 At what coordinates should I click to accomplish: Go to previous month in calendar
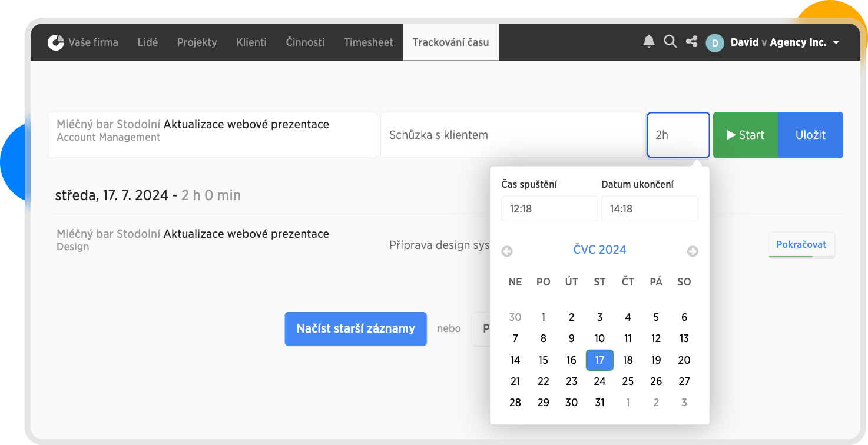pos(507,251)
